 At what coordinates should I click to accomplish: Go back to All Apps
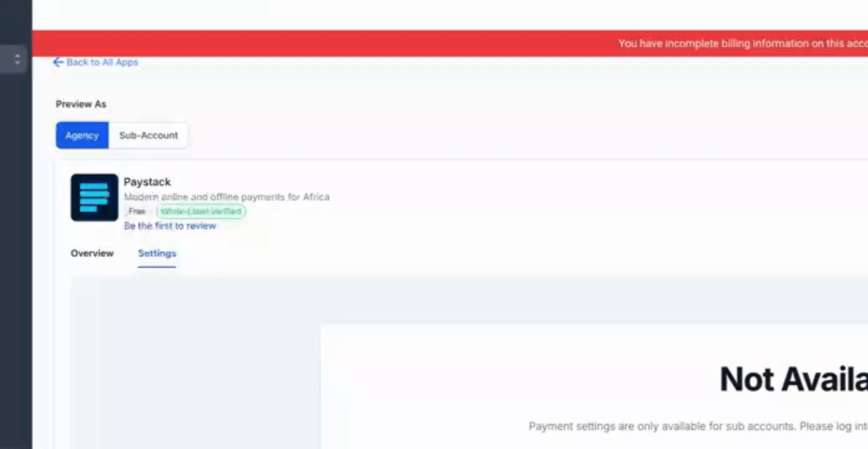pos(95,62)
